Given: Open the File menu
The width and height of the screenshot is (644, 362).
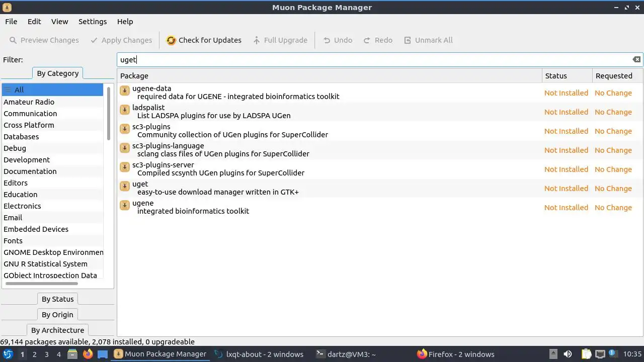Looking at the screenshot, I should (11, 22).
